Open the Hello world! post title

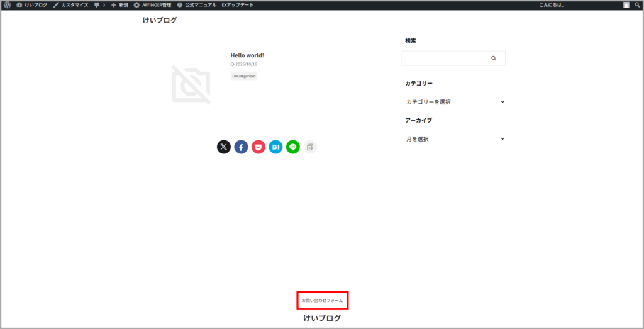(x=247, y=55)
